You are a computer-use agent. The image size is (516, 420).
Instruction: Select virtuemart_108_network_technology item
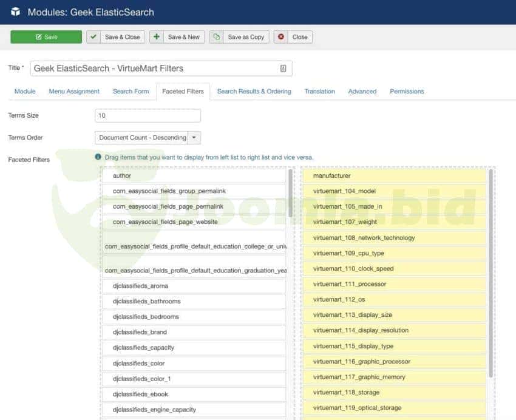(x=394, y=238)
